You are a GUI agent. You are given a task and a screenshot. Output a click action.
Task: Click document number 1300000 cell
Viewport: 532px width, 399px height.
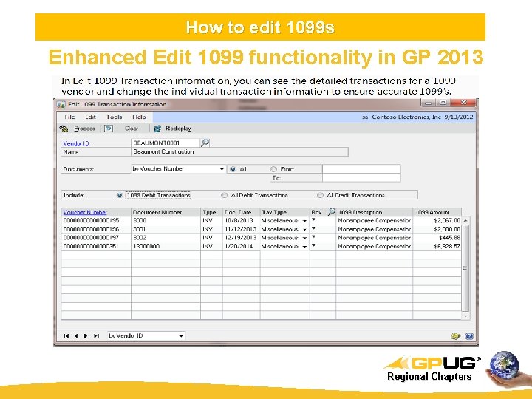pyautogui.click(x=166, y=246)
